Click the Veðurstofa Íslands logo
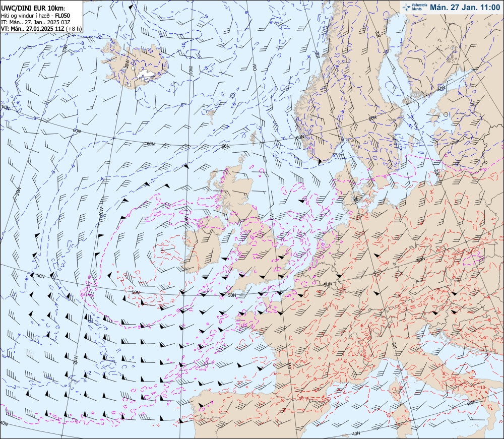Viewport: 504px width, 439px height. pyautogui.click(x=415, y=7)
